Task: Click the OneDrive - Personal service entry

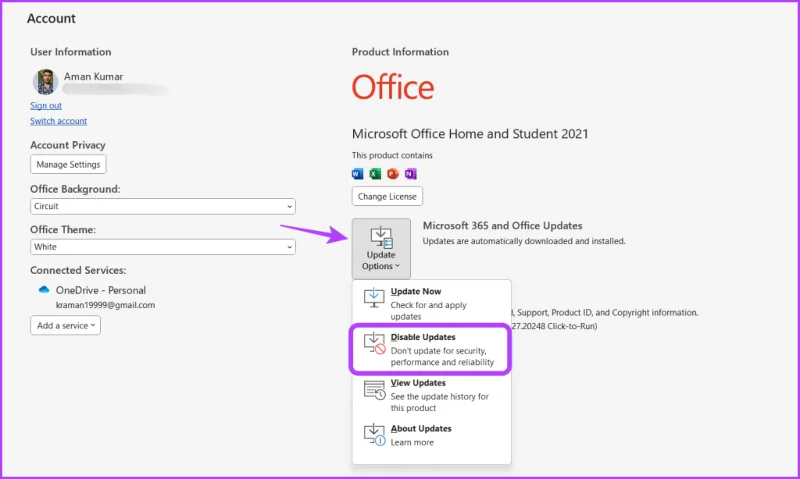Action: (x=101, y=290)
